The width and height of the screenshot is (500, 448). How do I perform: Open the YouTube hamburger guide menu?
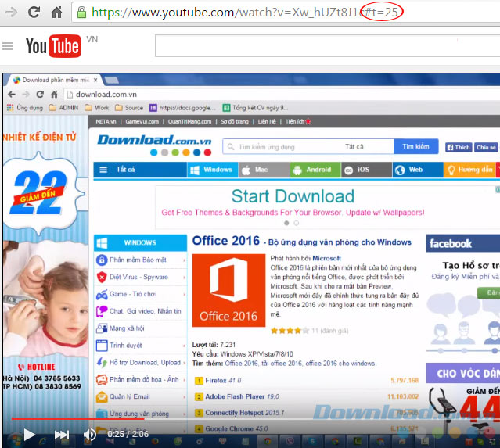pyautogui.click(x=8, y=46)
